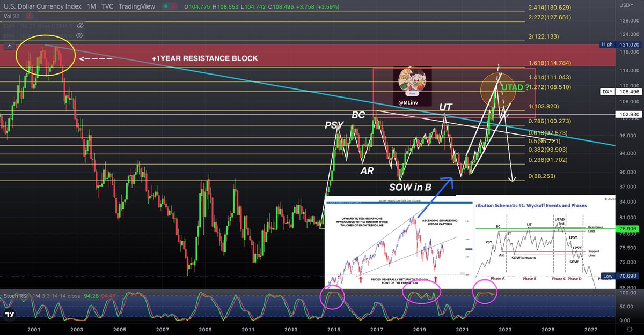This screenshot has height=335, width=644.
Task: Select the Vol 20 indicator legend
Action: click(11, 16)
